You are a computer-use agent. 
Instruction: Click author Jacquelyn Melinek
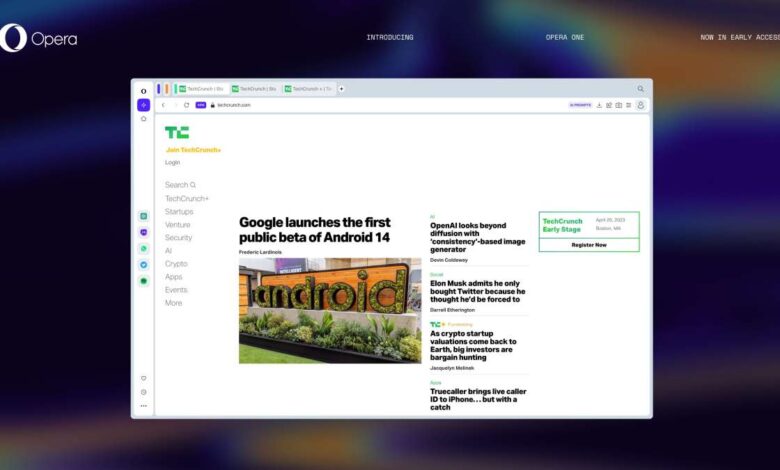click(x=452, y=368)
